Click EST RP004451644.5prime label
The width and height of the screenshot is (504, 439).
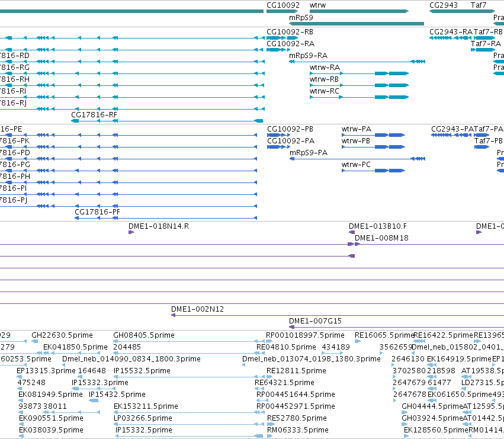click(296, 395)
